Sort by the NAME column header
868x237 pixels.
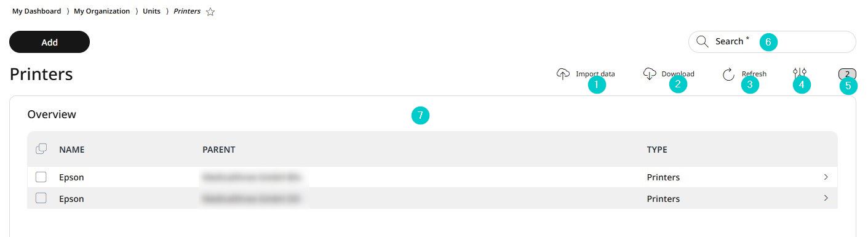point(72,150)
